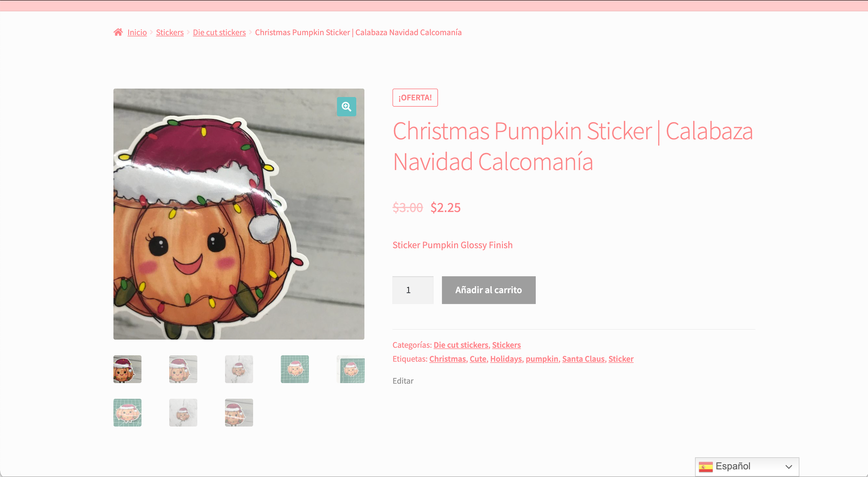This screenshot has width=868, height=477.
Task: Click the main product image
Action: tap(239, 214)
